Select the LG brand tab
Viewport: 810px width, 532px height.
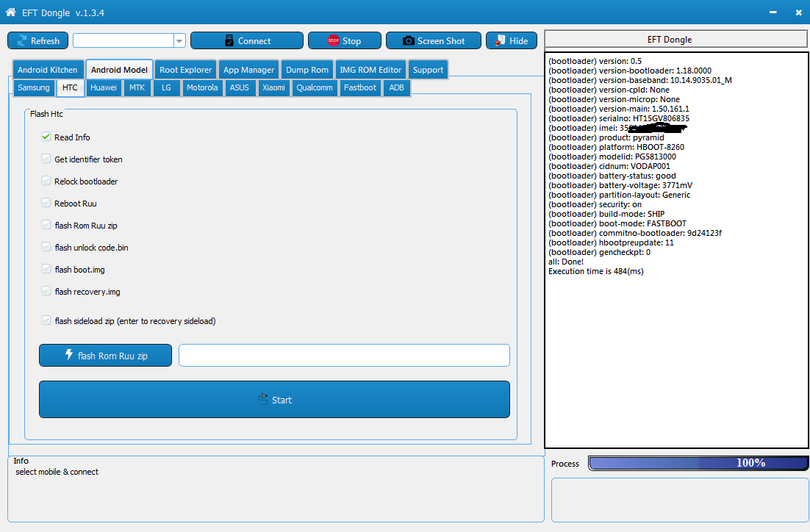click(166, 87)
